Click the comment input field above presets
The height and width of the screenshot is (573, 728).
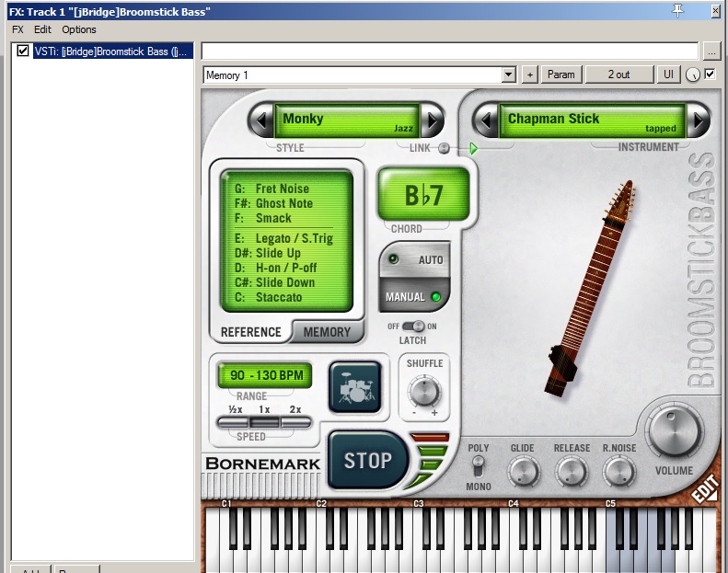tap(449, 51)
